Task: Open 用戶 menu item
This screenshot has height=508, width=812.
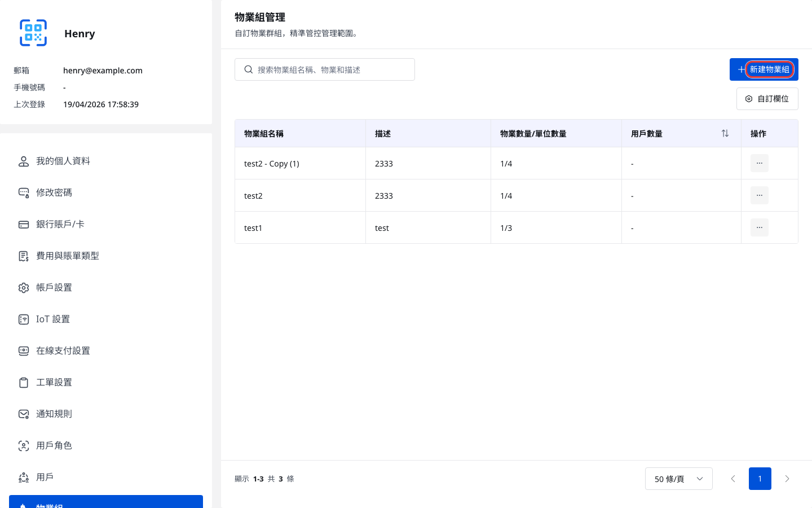Action: (106, 478)
